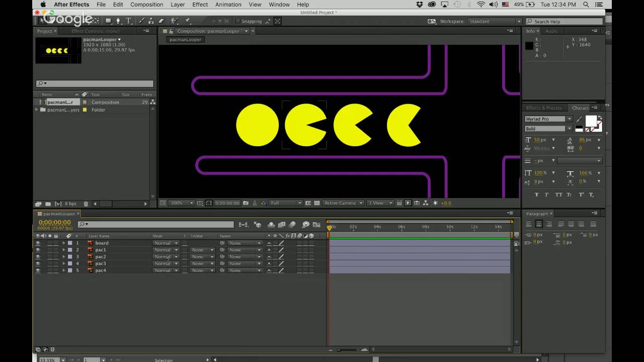
Task: Select the Eraser tool
Action: (161, 21)
